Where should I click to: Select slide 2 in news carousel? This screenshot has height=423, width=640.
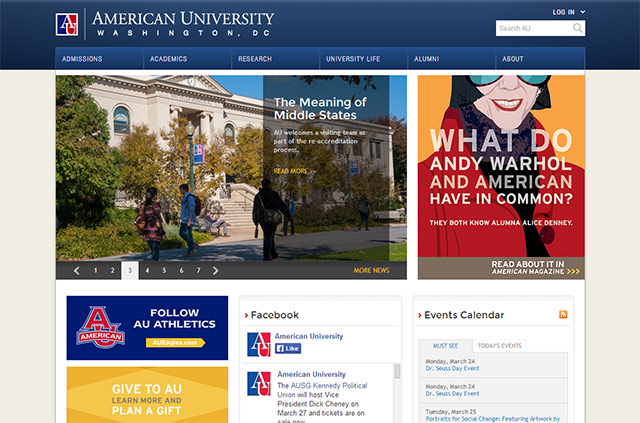tap(113, 270)
